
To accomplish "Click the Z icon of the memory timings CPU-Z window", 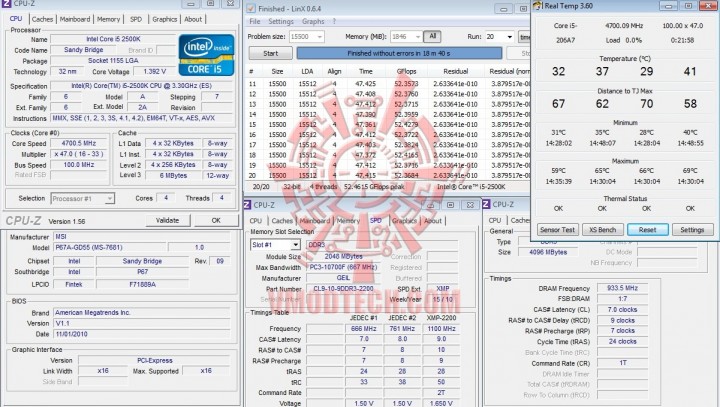I will [487, 204].
